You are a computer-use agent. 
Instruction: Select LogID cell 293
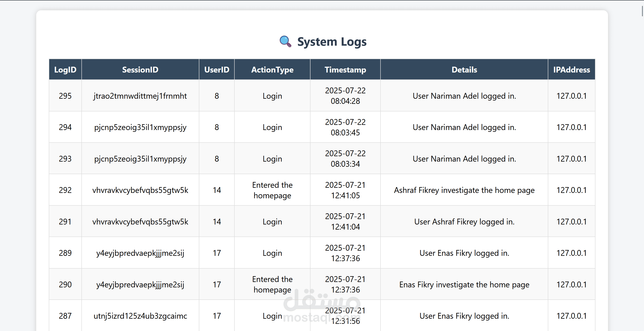(x=65, y=159)
